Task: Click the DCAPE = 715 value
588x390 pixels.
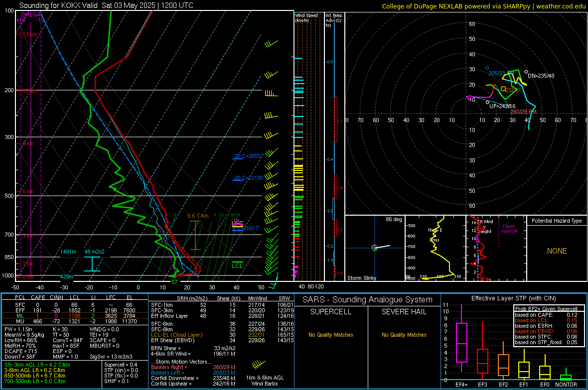Action: (21, 351)
